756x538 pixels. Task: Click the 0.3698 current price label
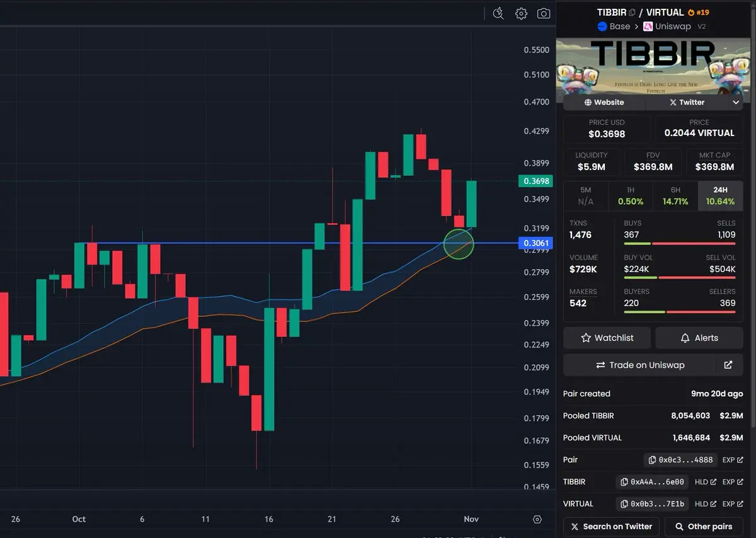(535, 181)
